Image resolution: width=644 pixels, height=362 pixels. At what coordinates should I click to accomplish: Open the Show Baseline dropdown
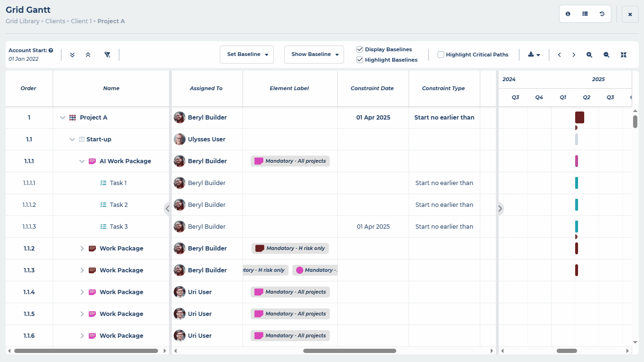point(314,55)
